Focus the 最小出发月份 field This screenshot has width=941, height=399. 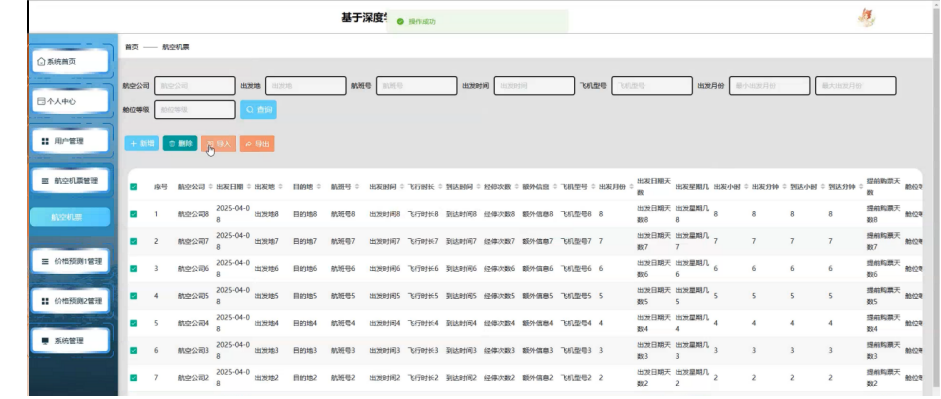click(769, 86)
